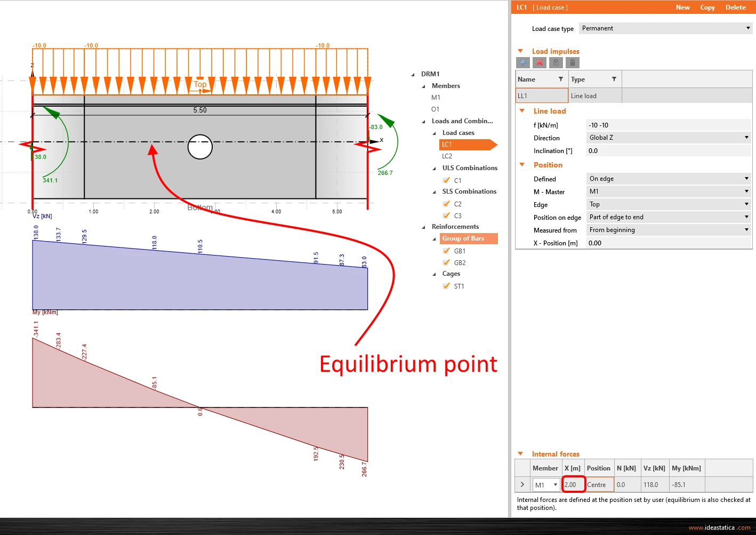Image resolution: width=756 pixels, height=535 pixels.
Task: Click the circular opening in the beam model
Action: point(200,147)
